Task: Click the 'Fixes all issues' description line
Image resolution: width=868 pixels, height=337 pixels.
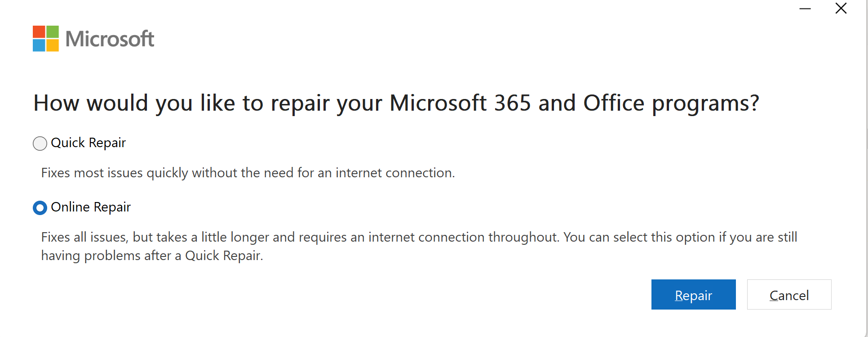Action: [419, 238]
